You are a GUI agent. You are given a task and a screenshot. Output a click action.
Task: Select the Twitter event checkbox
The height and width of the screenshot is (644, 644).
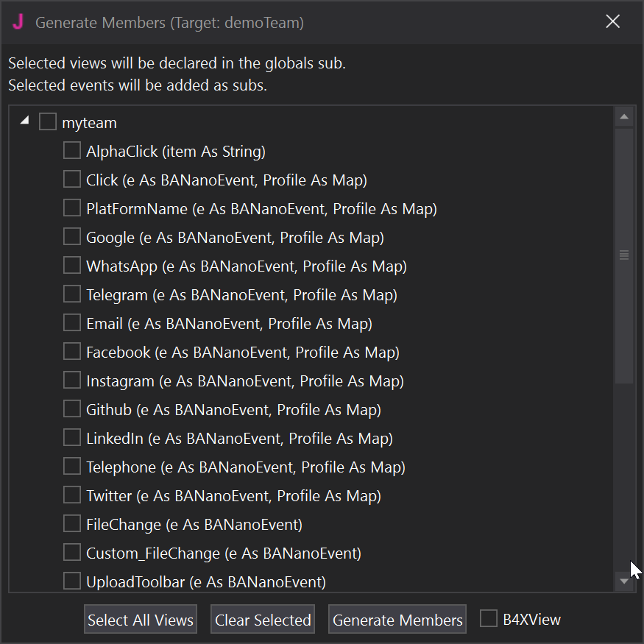click(x=72, y=495)
